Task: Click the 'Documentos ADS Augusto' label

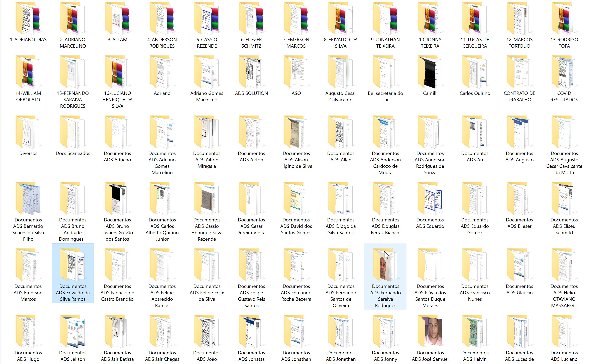Action: click(520, 157)
